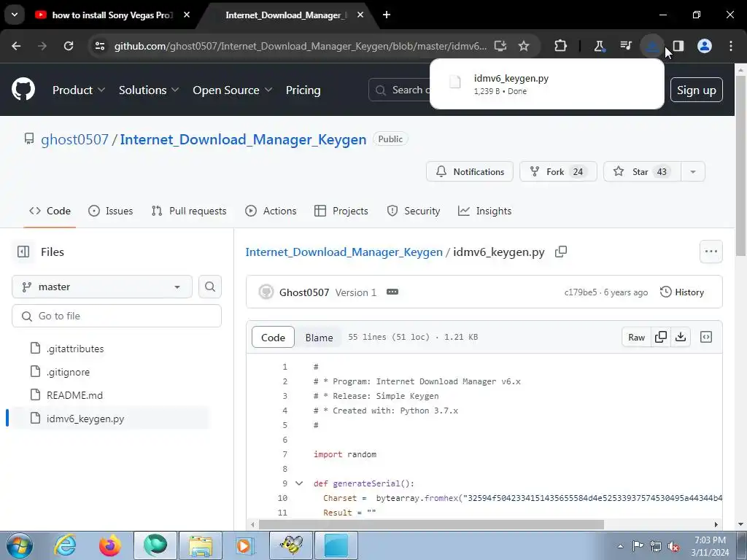This screenshot has width=747, height=560.
Task: Collapse the generateSerial function chevron
Action: (x=299, y=483)
